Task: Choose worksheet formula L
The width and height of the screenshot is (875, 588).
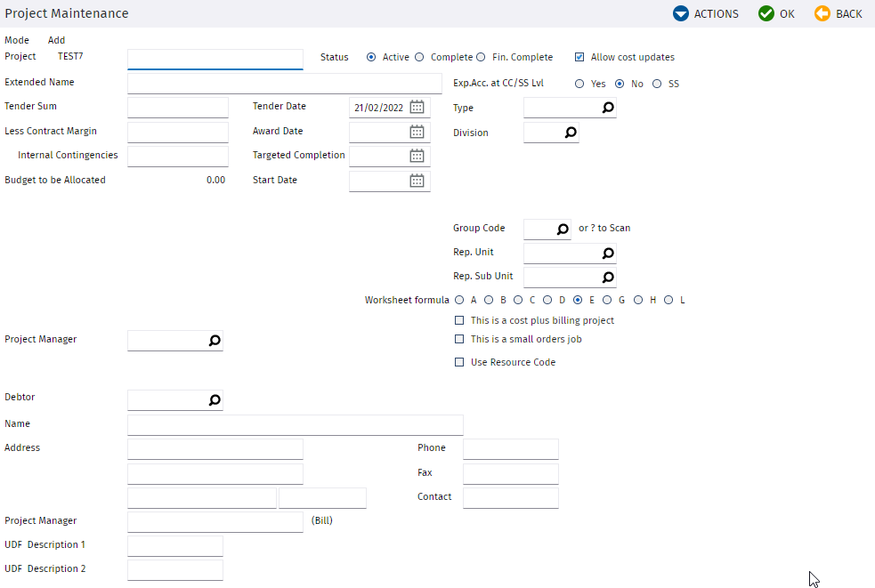Action: point(668,300)
